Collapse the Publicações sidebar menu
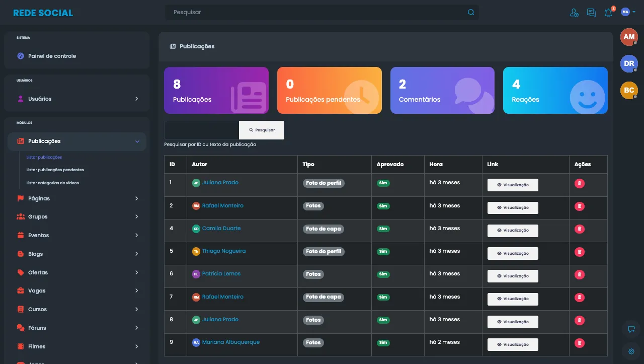This screenshot has height=364, width=644. 77,141
